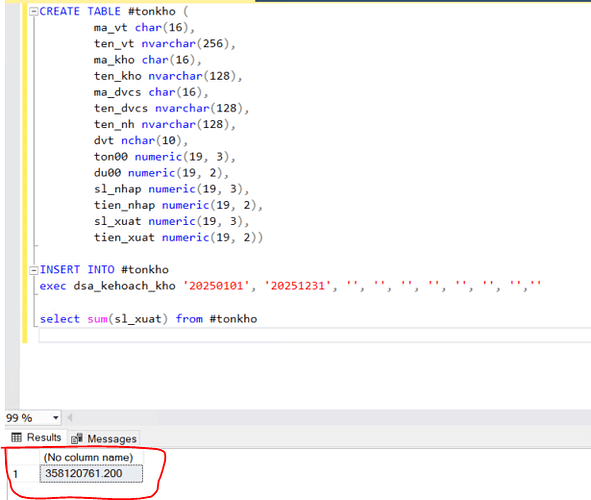Collapse the INSERT INTO code block
Viewport: 591px width, 500px height.
click(x=34, y=270)
